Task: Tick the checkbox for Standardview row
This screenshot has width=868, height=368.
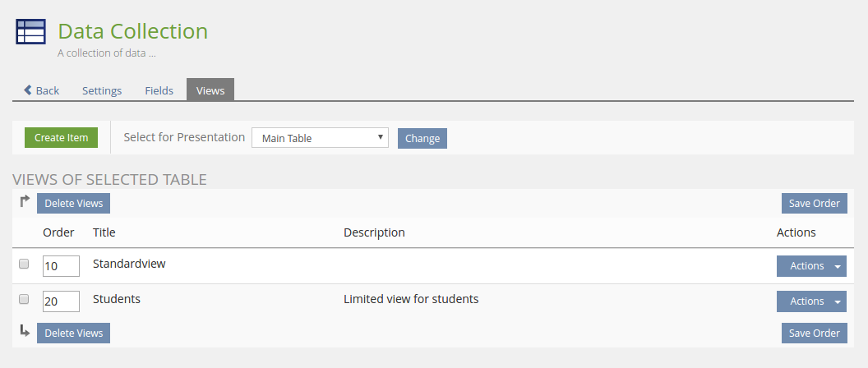Action: [x=24, y=264]
